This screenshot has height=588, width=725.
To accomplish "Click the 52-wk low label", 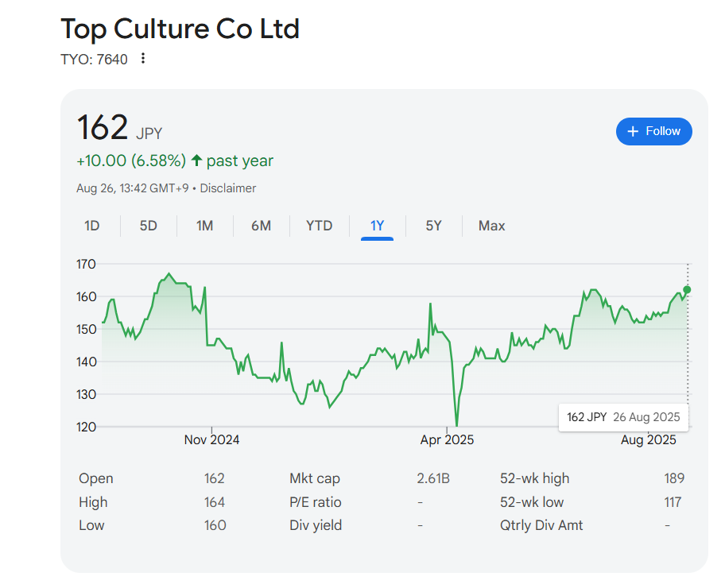I will [x=532, y=502].
